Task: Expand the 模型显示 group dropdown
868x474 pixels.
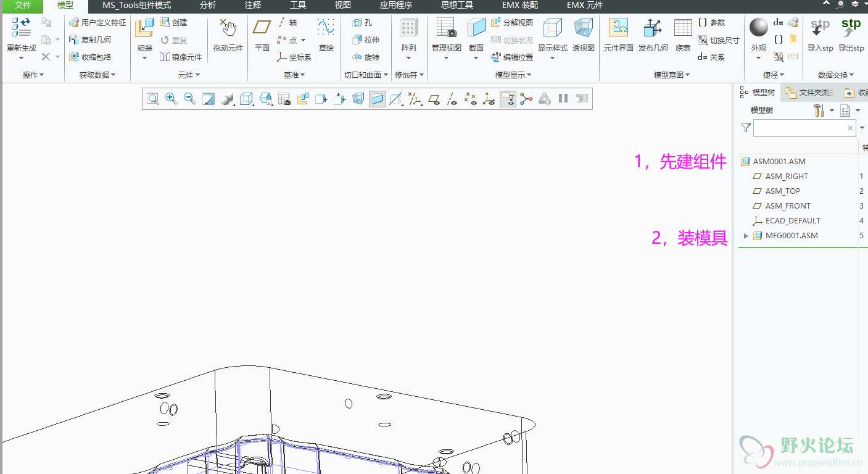Action: (513, 75)
